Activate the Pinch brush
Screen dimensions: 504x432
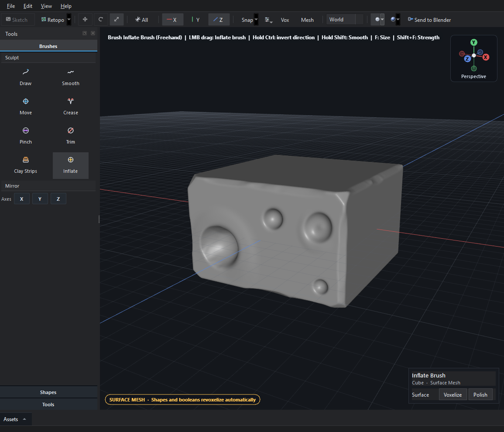pyautogui.click(x=25, y=136)
